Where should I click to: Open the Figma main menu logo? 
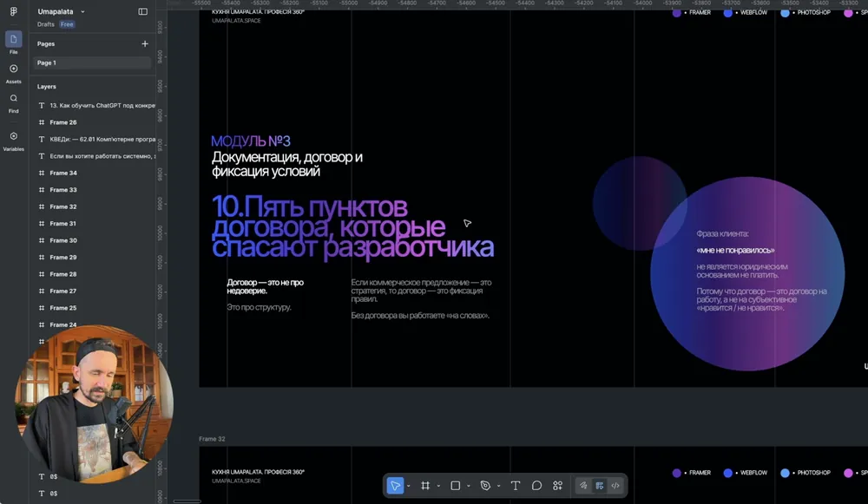click(x=13, y=11)
